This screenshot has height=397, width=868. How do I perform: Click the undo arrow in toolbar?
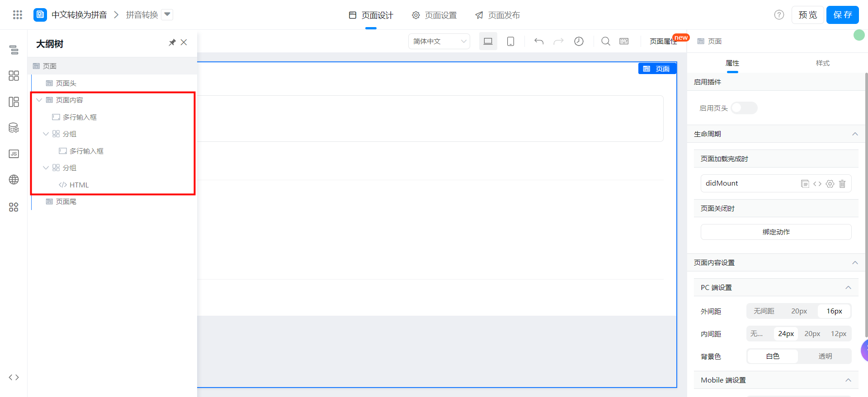point(538,42)
